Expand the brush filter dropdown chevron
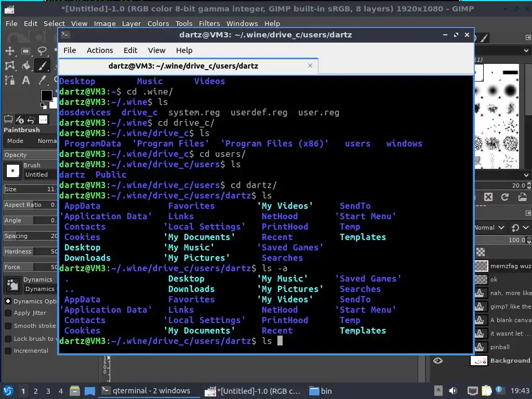 click(x=526, y=50)
